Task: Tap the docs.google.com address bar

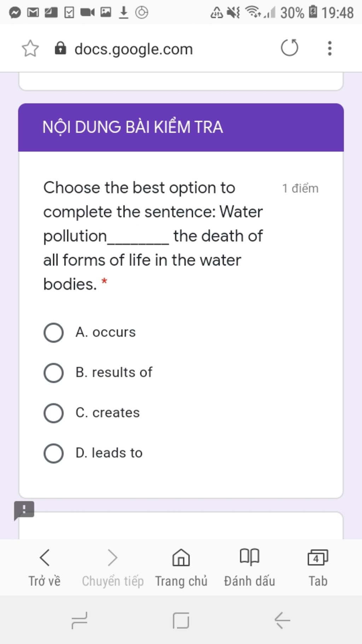Action: (134, 49)
